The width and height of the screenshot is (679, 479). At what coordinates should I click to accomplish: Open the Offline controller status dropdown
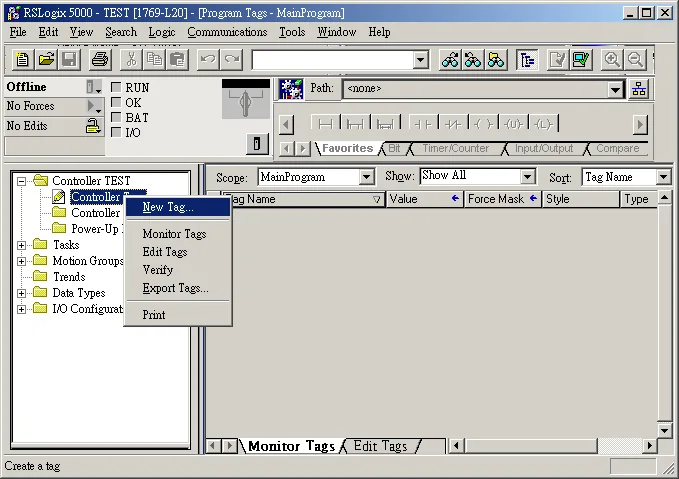pos(94,87)
